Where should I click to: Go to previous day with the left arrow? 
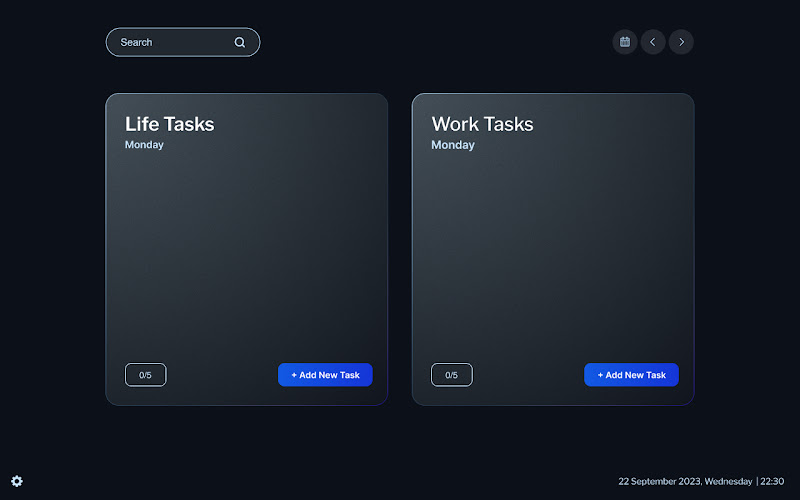pos(653,42)
